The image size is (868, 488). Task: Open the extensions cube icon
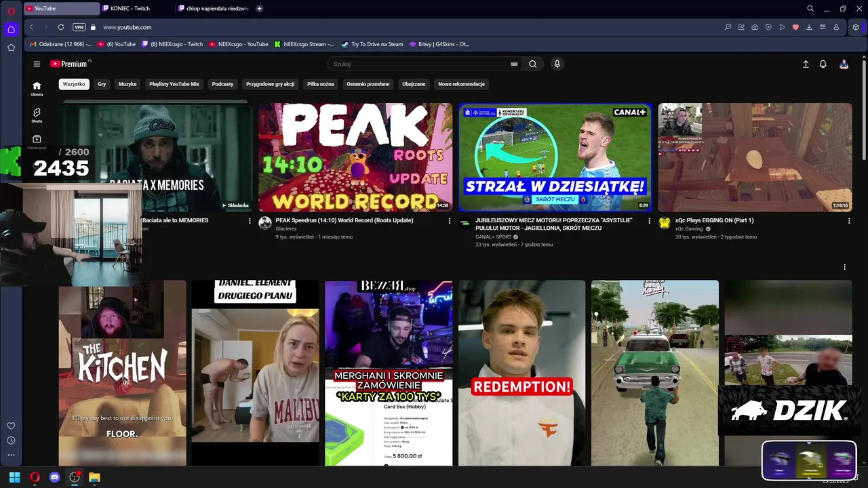856,27
